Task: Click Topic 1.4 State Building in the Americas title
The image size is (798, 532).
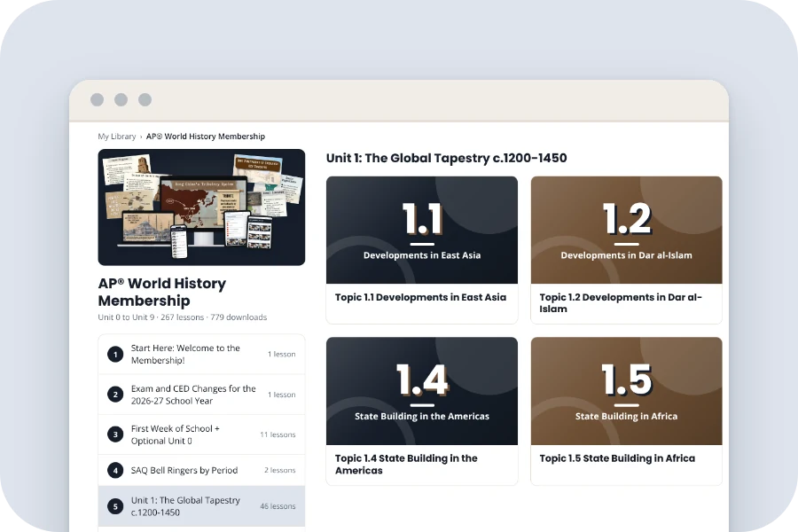Action: point(406,465)
